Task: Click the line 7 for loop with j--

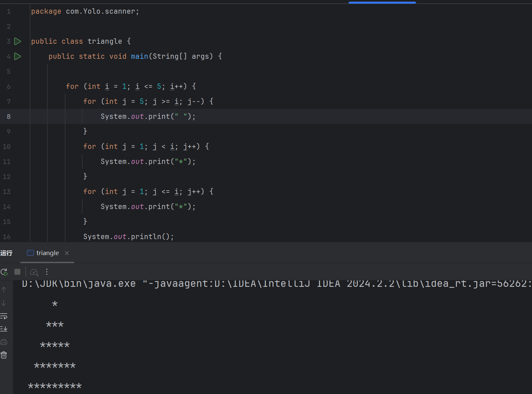Action: [x=148, y=102]
